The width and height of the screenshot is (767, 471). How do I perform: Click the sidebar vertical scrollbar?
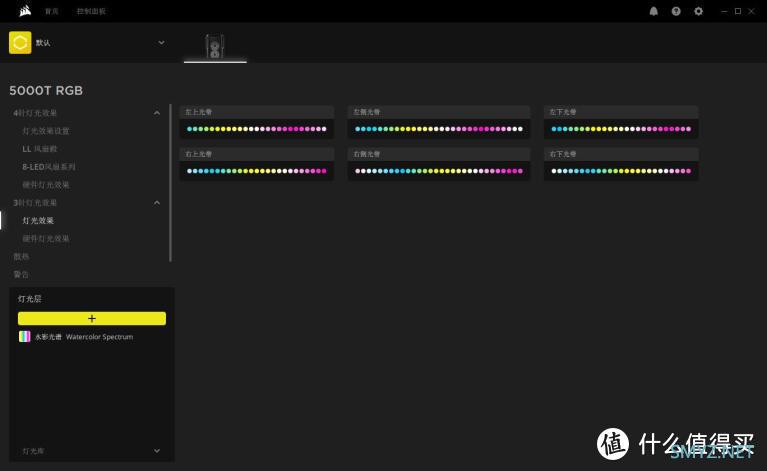(x=170, y=182)
